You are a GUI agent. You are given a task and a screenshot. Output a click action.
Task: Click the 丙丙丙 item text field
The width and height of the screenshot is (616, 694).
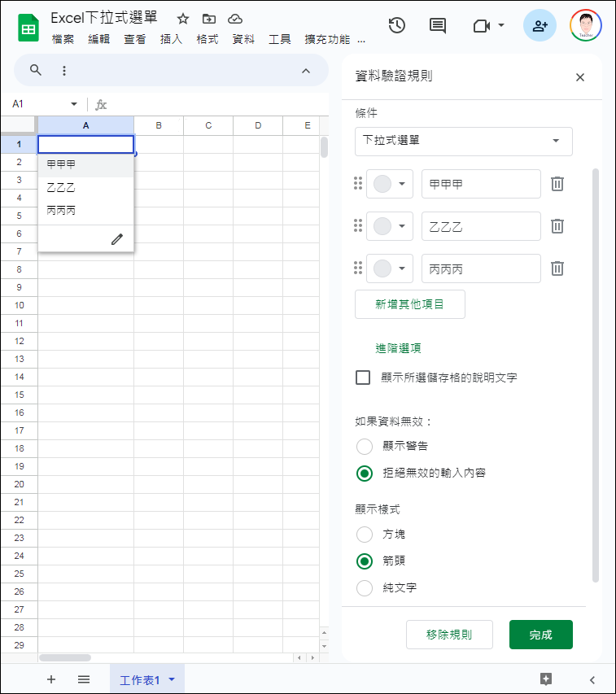tap(481, 268)
